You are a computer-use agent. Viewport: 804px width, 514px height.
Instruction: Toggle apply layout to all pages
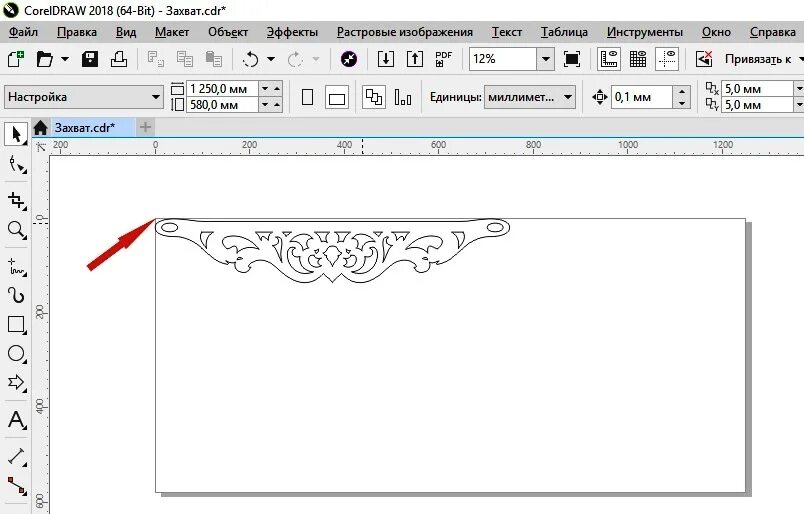[374, 97]
